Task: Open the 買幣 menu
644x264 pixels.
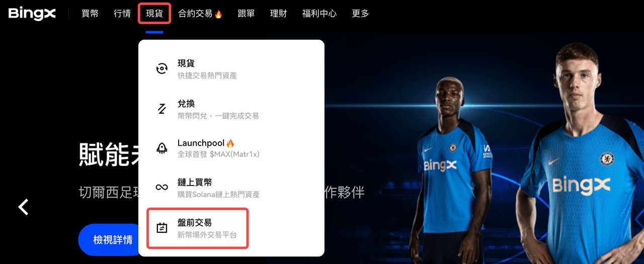Action: (90, 14)
